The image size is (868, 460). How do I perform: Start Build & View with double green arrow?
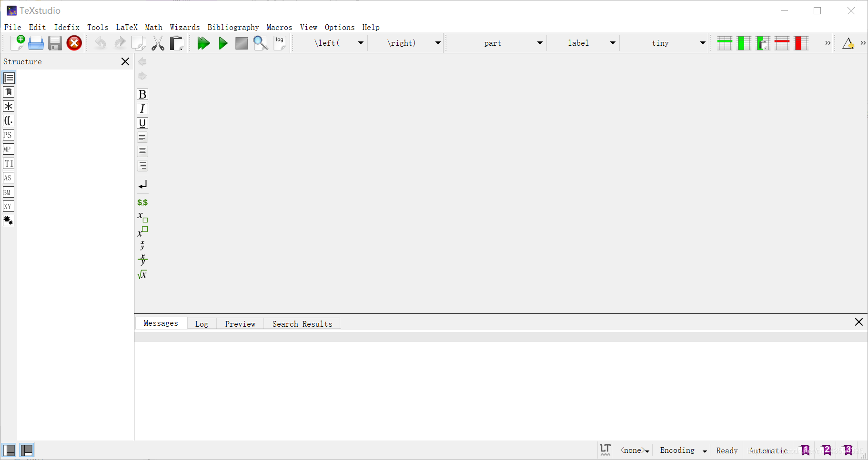point(203,43)
